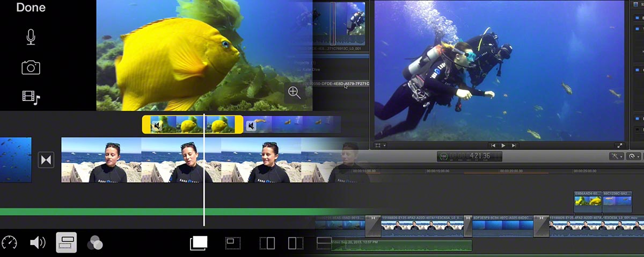This screenshot has width=644, height=257.
Task: Click the diver filmstrip thumbnail in the browser
Action: coord(339,23)
